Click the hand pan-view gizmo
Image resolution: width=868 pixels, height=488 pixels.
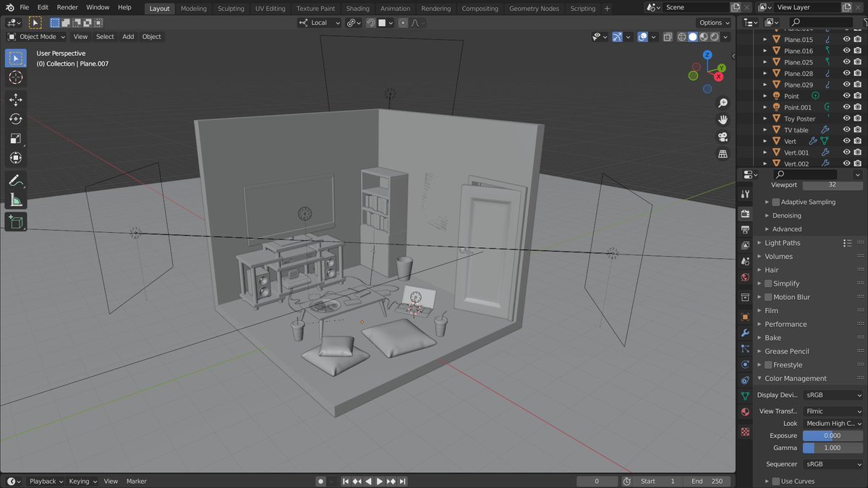(x=722, y=119)
